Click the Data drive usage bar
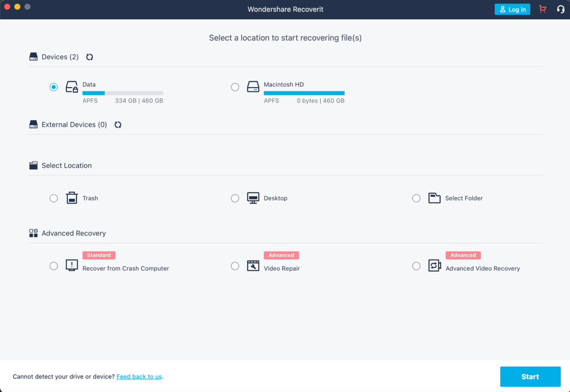570x392 pixels. (123, 93)
